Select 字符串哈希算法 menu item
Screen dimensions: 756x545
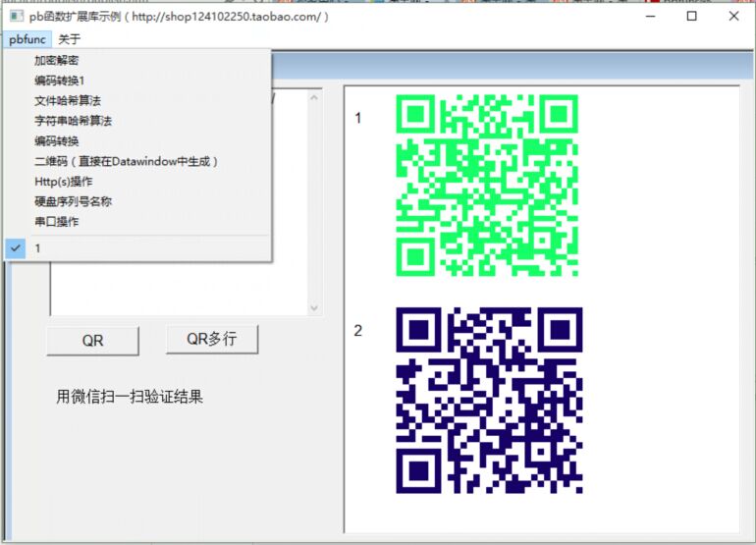137,121
